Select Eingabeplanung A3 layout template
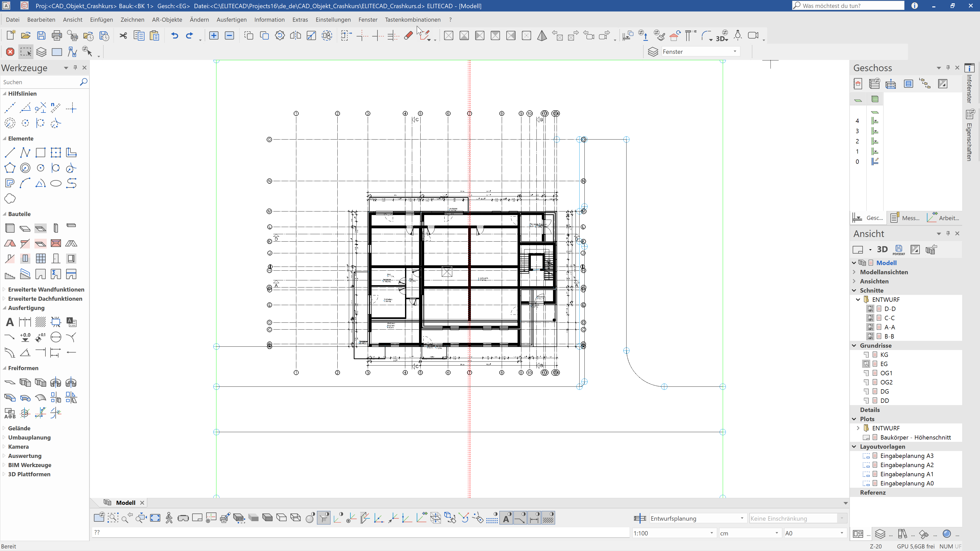Image resolution: width=980 pixels, height=551 pixels. (x=906, y=456)
